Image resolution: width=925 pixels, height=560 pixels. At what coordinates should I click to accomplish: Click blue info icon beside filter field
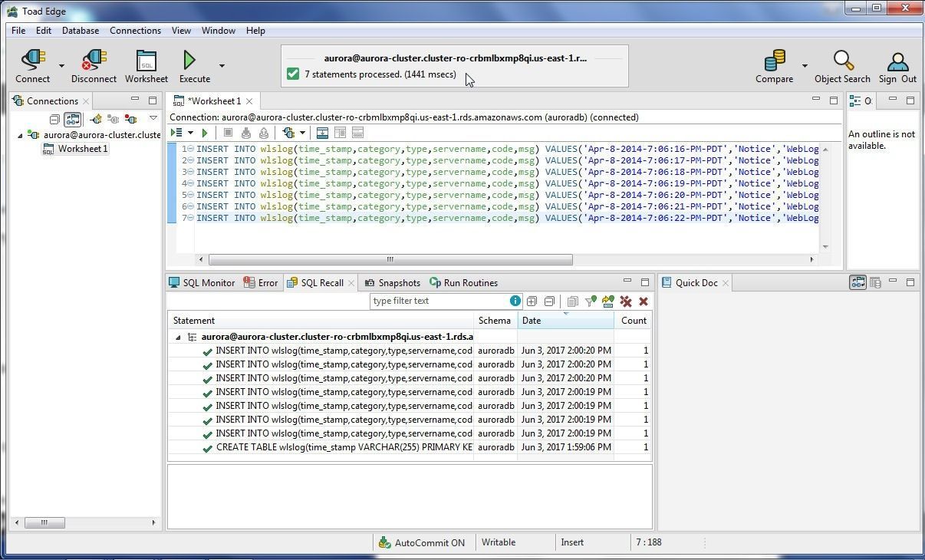pos(515,301)
